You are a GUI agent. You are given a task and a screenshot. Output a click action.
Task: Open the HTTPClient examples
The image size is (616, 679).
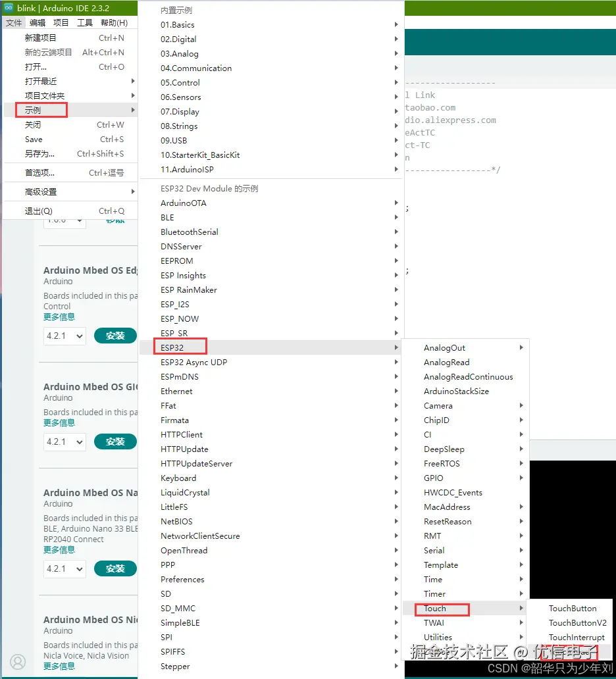pos(271,435)
